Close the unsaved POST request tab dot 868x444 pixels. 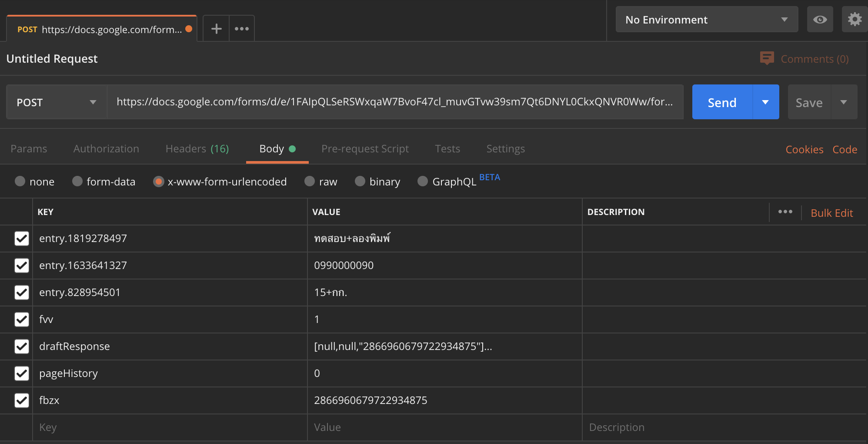(189, 29)
